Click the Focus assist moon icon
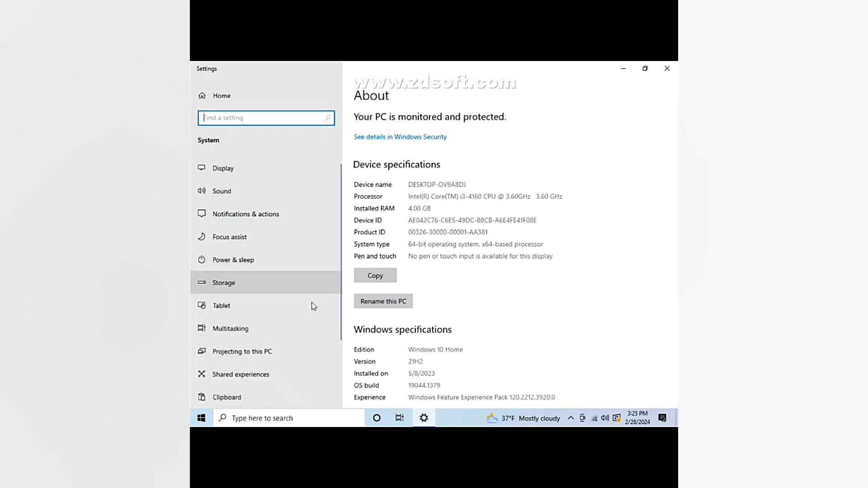The image size is (868, 488). pos(202,236)
